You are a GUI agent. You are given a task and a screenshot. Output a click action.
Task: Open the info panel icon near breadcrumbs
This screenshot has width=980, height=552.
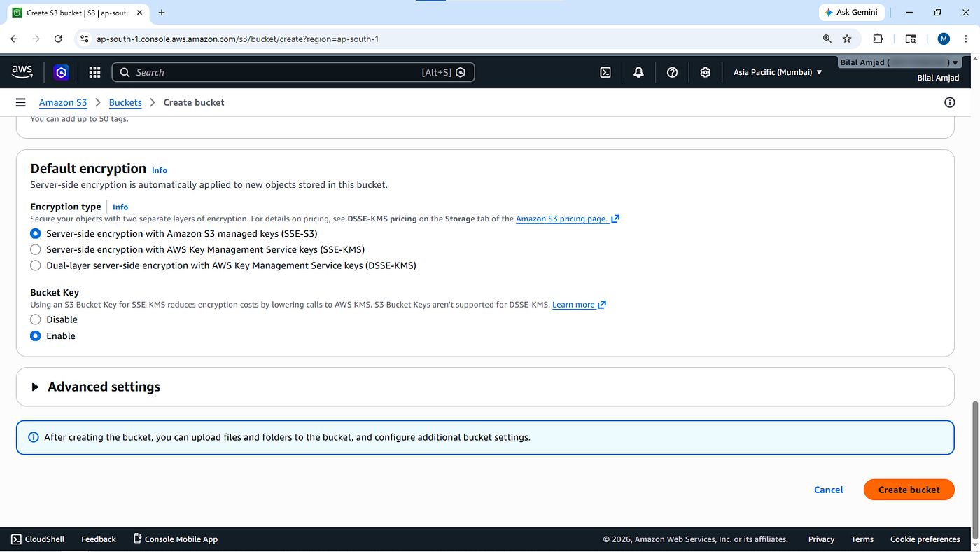coord(950,102)
